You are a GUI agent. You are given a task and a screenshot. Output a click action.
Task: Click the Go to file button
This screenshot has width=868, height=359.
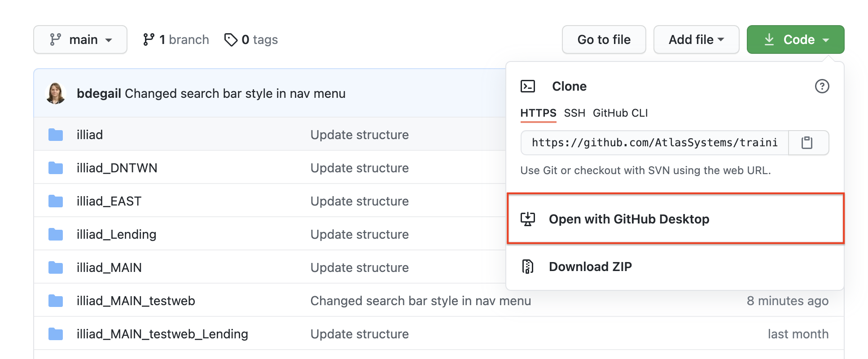(x=604, y=39)
